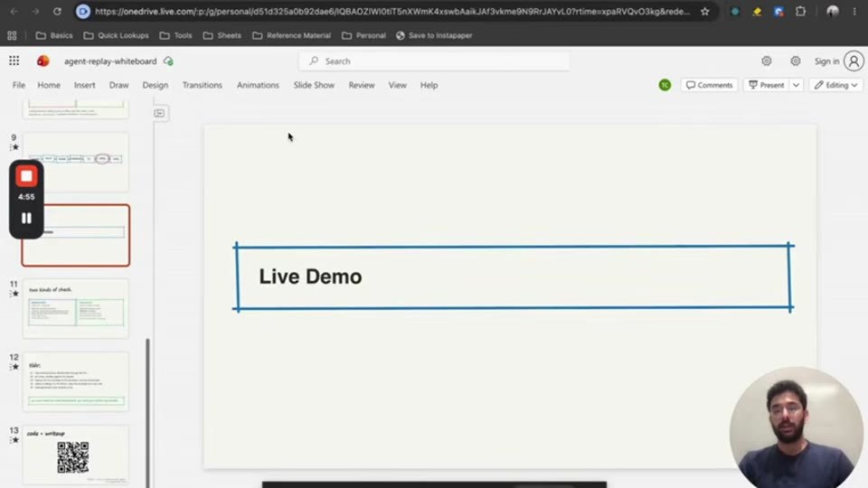Bookmark this page with the star icon

tap(704, 11)
